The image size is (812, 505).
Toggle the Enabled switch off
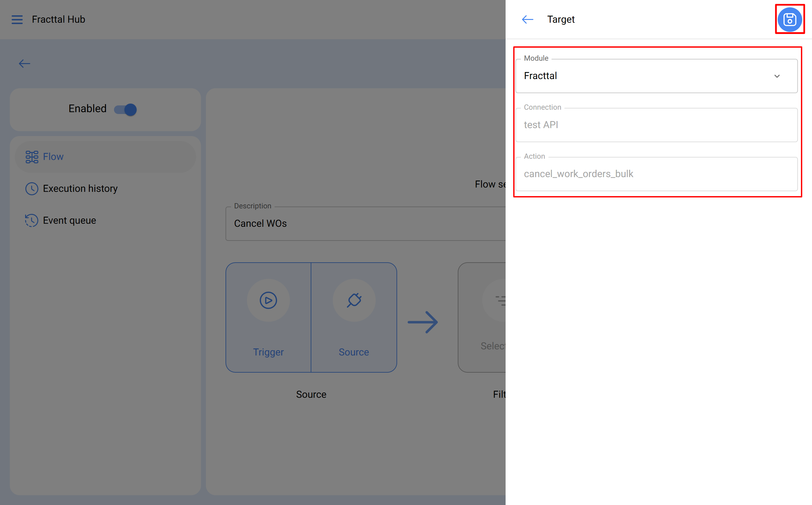126,109
